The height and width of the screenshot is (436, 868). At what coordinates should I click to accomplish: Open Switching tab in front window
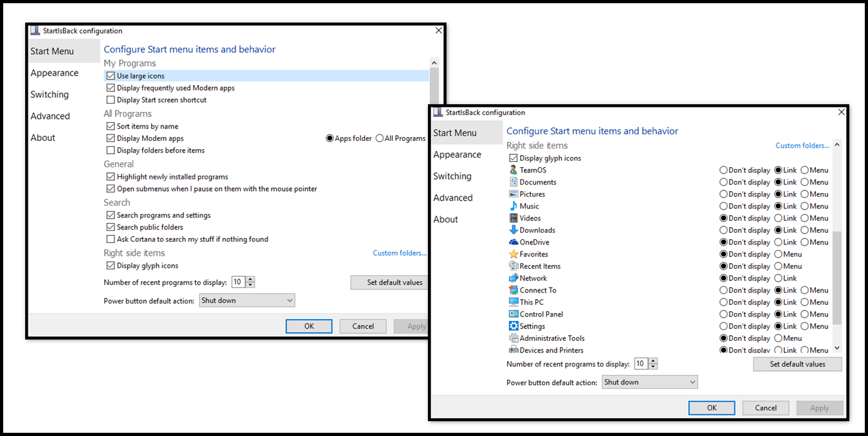[452, 176]
